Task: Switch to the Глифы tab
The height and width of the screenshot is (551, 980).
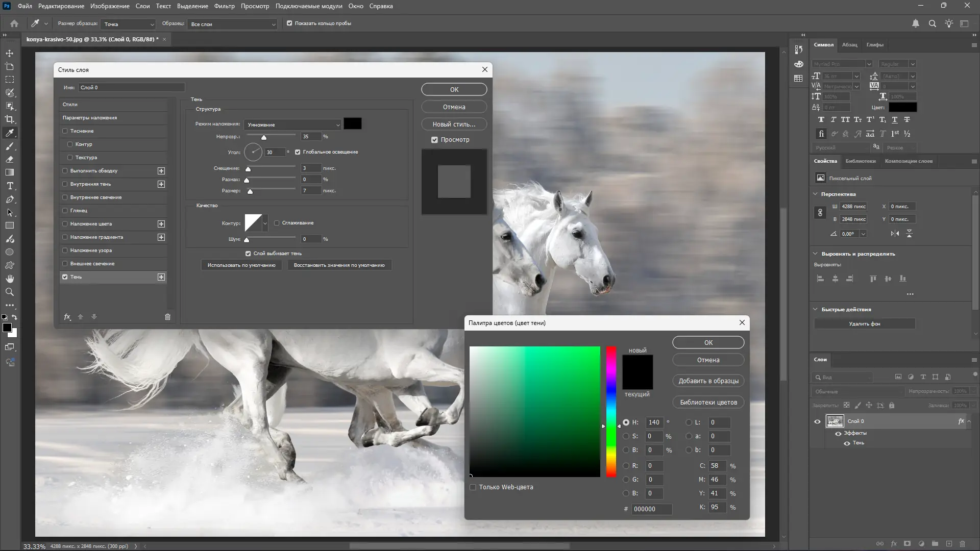Action: (x=875, y=45)
